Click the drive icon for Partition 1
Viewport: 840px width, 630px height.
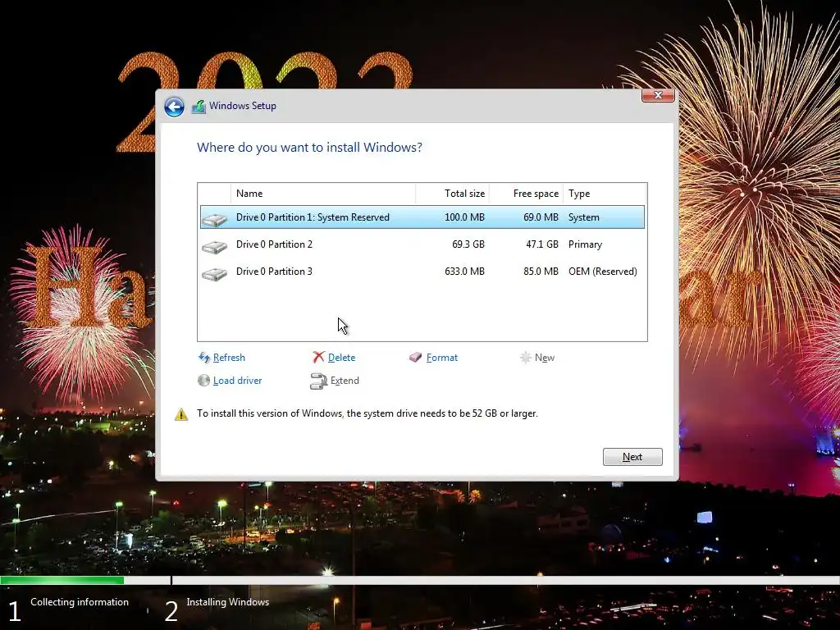pos(214,219)
